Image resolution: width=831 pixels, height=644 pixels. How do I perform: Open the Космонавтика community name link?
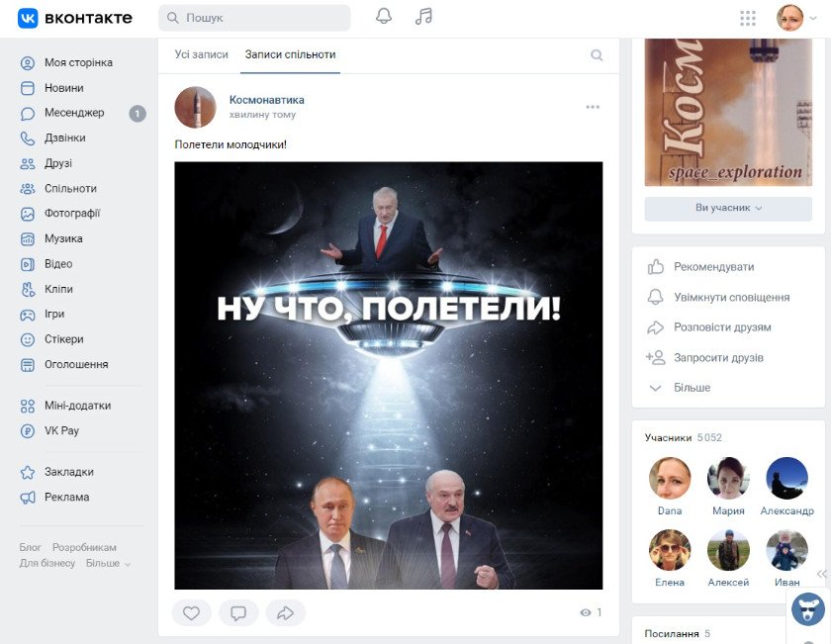266,100
